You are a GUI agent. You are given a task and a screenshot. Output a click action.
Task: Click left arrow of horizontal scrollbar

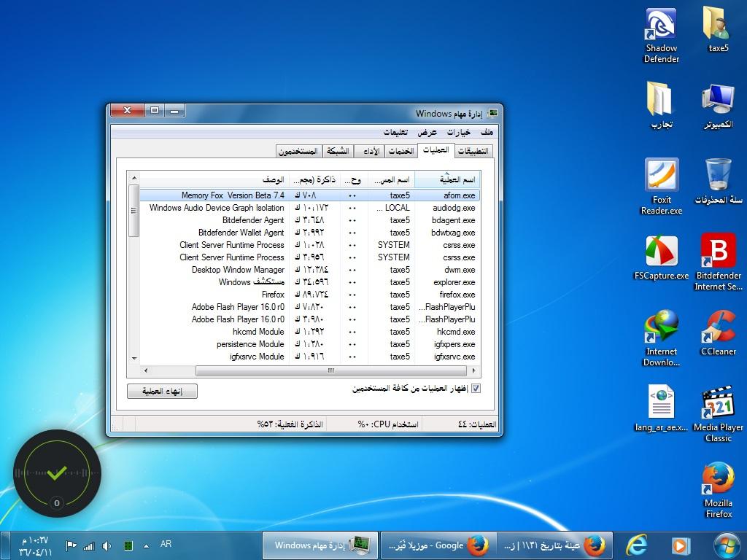(x=145, y=370)
